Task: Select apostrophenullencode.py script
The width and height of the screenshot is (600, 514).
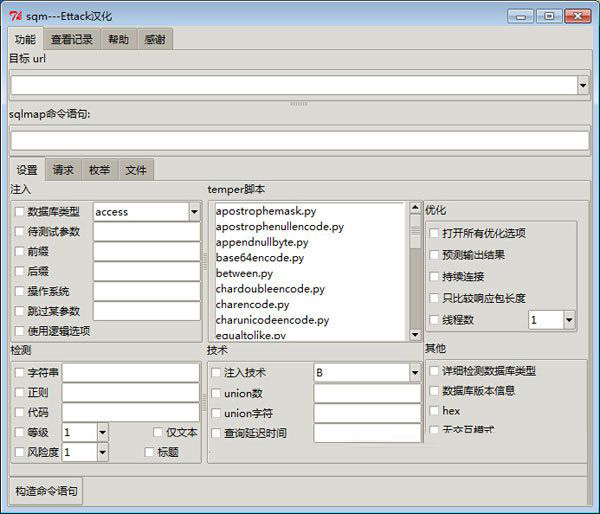Action: 280,227
